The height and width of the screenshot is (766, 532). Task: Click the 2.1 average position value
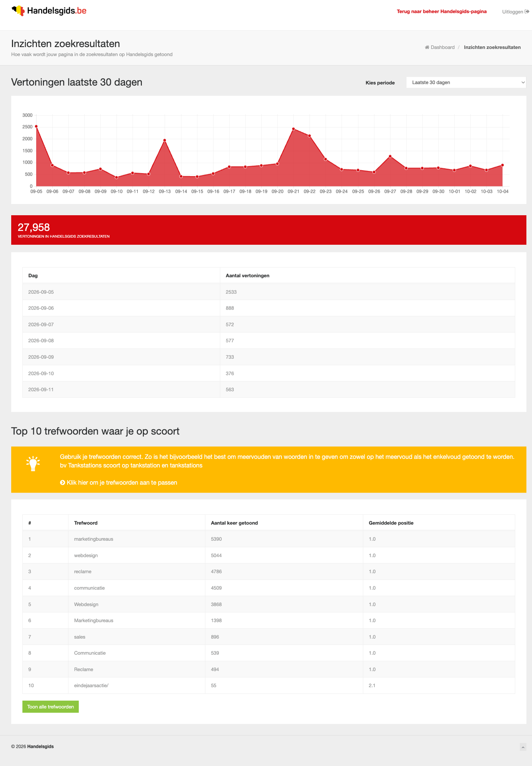click(x=372, y=686)
